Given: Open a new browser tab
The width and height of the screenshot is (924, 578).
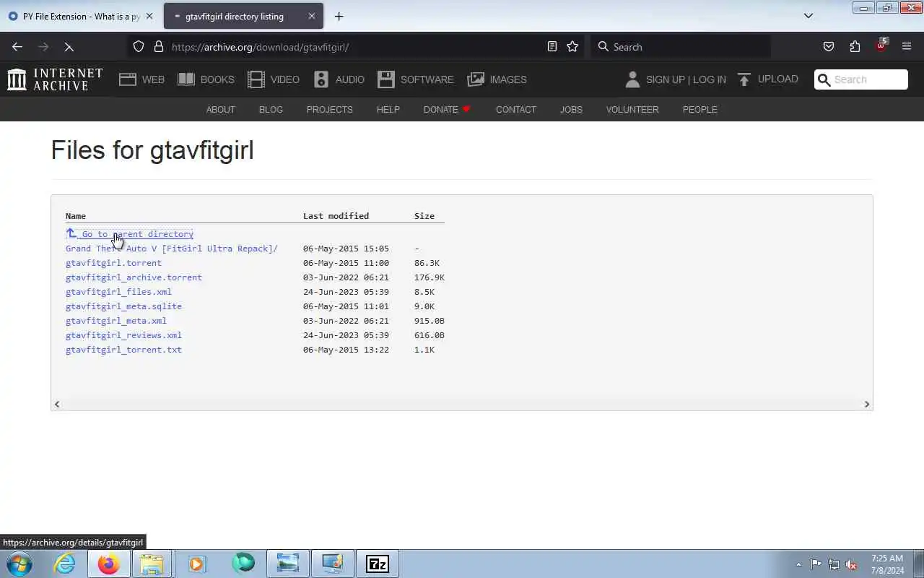Looking at the screenshot, I should point(339,16).
